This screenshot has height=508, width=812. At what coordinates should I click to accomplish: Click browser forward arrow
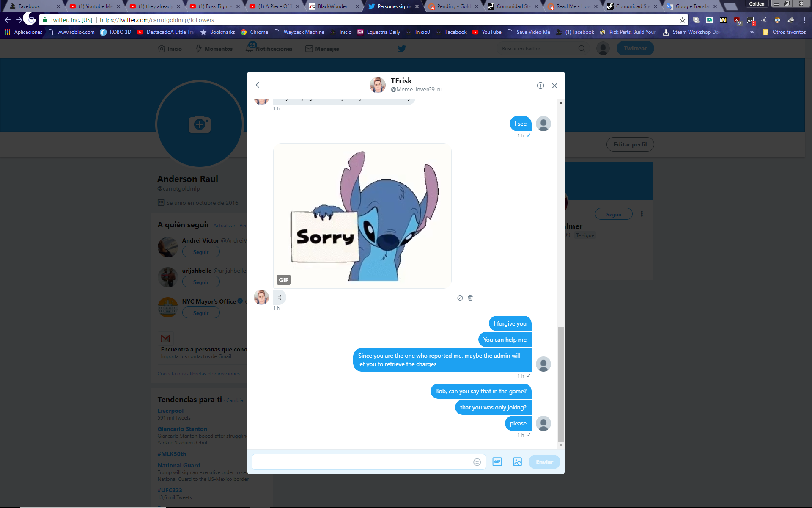coord(19,20)
